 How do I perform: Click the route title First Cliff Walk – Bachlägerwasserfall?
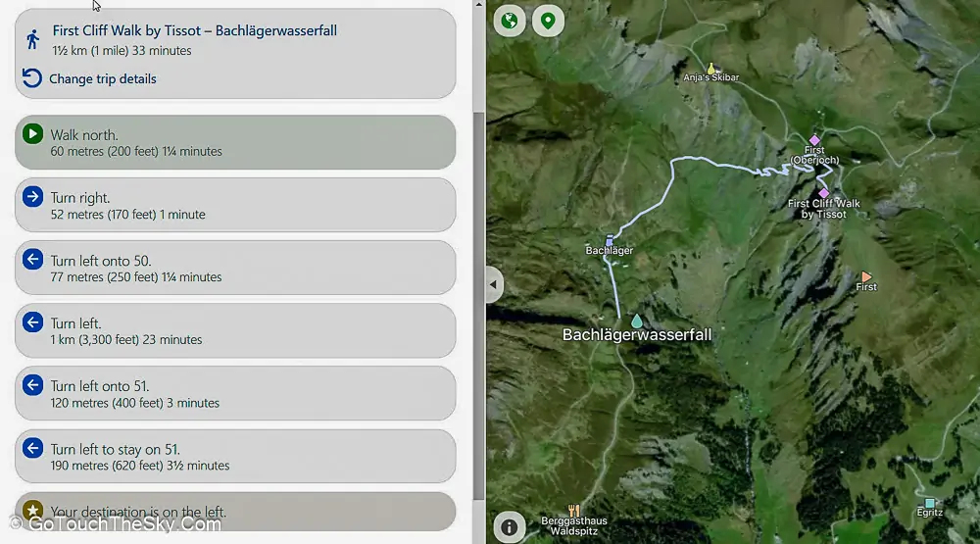(x=194, y=30)
